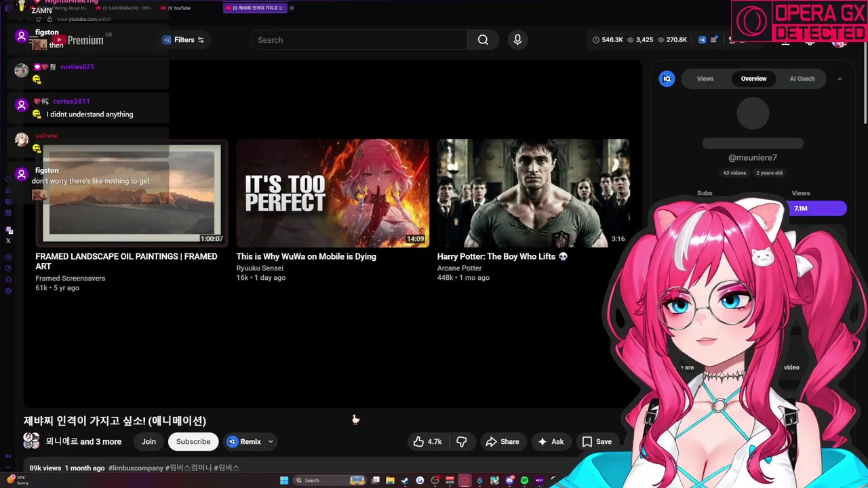Open the @meuniere7 channel handle
Image resolution: width=868 pixels, height=488 pixels.
(753, 158)
